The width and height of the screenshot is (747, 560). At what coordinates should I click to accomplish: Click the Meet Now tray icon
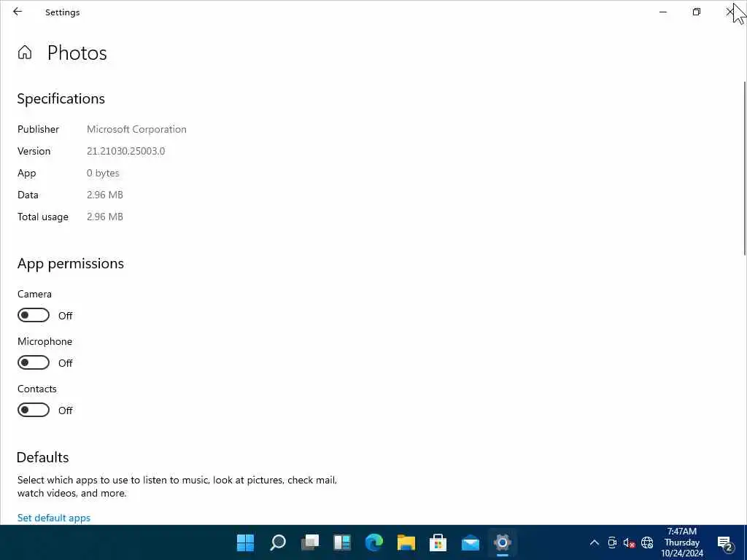click(612, 542)
